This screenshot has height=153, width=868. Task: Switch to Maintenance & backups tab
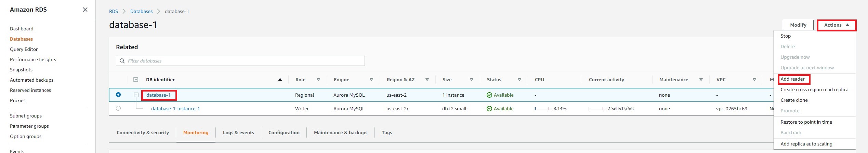[x=341, y=133]
